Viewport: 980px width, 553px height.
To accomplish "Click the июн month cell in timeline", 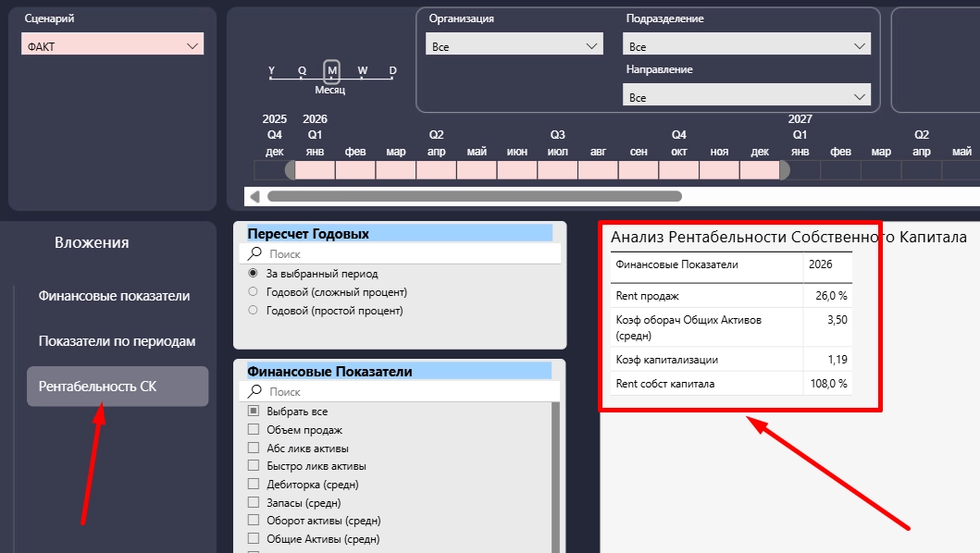I will click(x=517, y=170).
